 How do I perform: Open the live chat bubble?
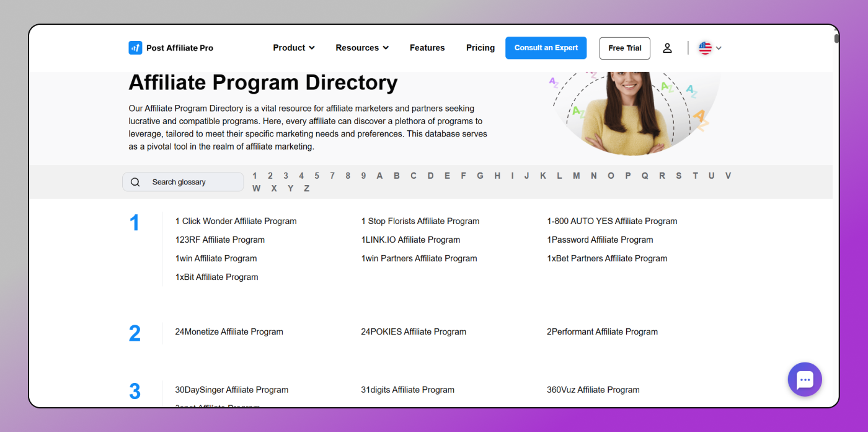[804, 379]
